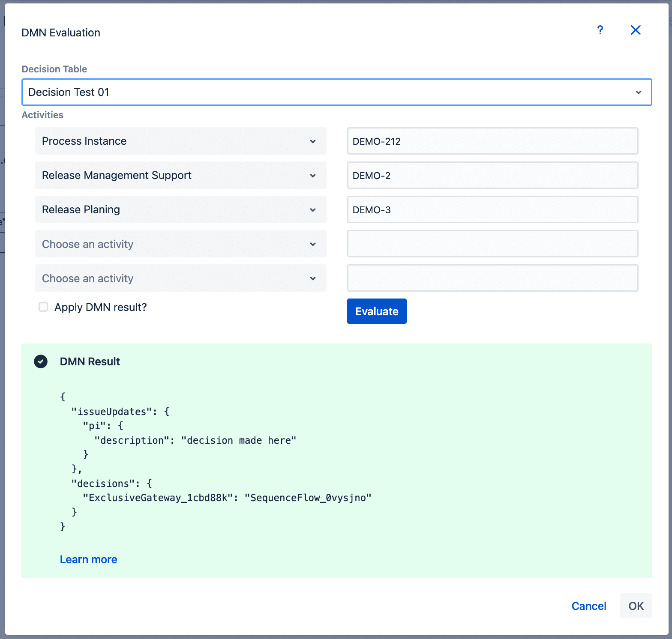Click the empty fifth issue key field
Image resolution: width=672 pixels, height=639 pixels.
492,278
